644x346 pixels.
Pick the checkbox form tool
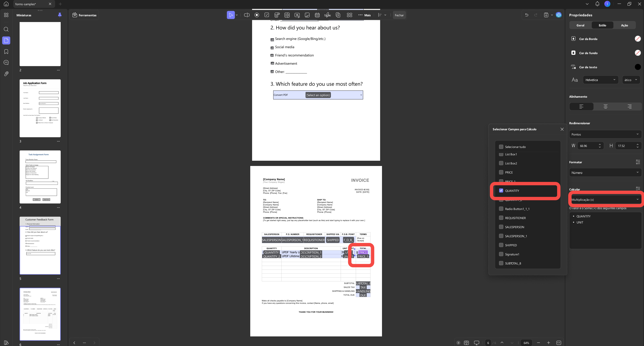click(267, 15)
